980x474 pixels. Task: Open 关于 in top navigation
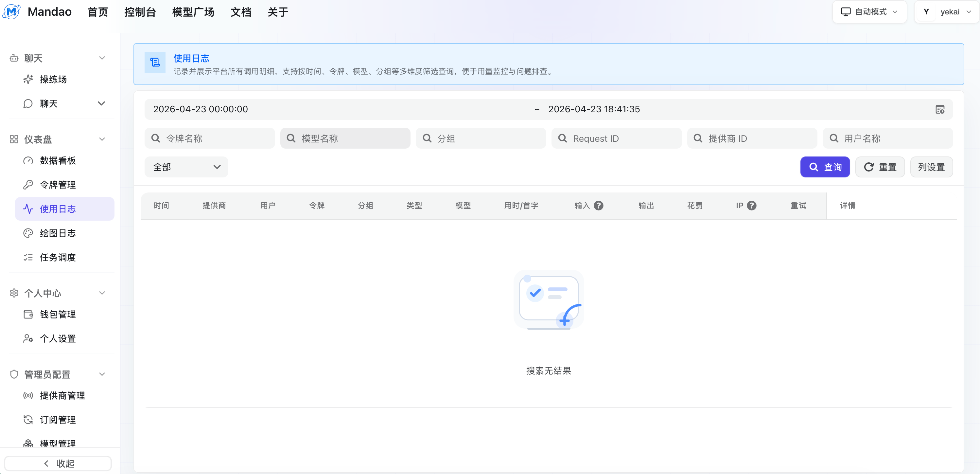point(278,12)
